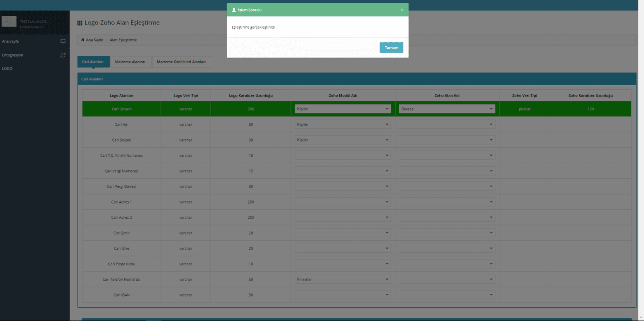Open Zoho Modül dropdown for Cari IBAN
This screenshot has height=321, width=644.
pyautogui.click(x=343, y=295)
